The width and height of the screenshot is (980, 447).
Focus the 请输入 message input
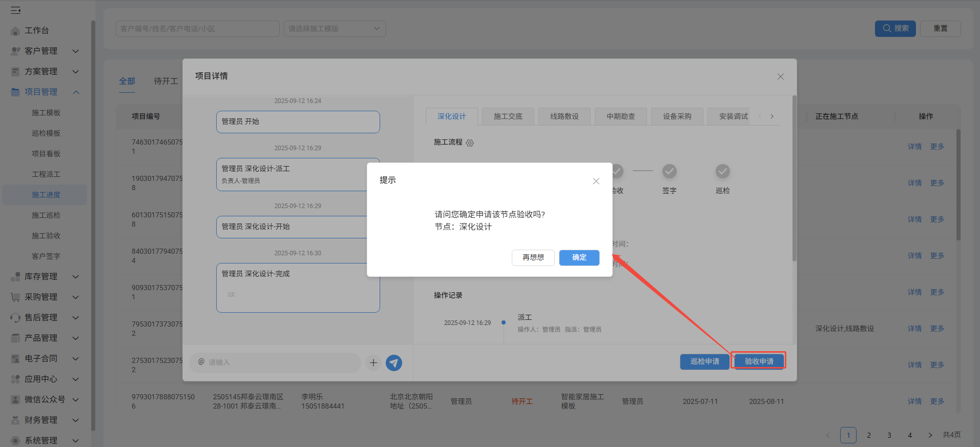(x=275, y=362)
